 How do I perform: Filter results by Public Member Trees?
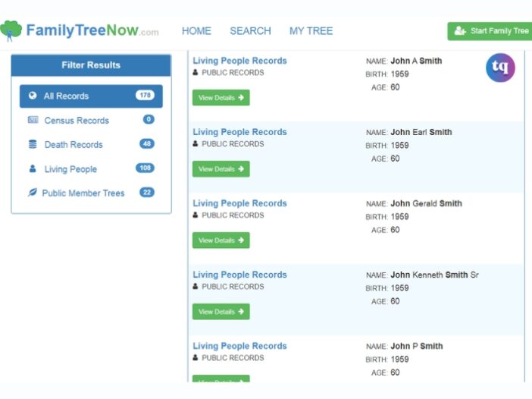click(91, 193)
